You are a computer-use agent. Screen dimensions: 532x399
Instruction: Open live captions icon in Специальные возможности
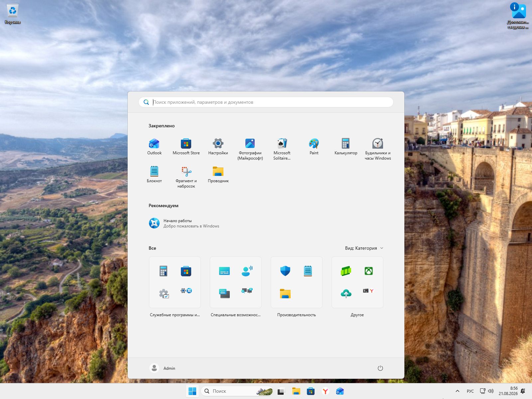coord(224,271)
